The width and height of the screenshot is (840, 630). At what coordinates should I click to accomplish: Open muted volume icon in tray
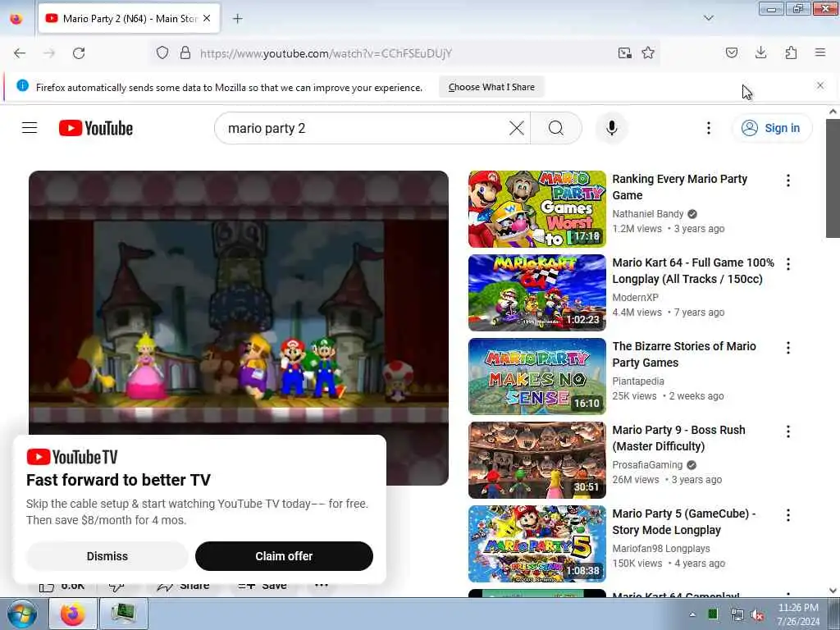758,614
